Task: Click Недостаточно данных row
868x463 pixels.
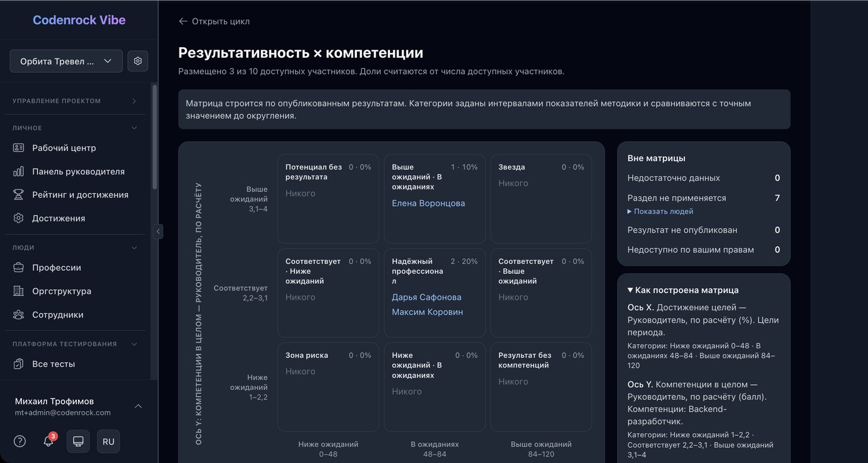Action: [x=703, y=178]
